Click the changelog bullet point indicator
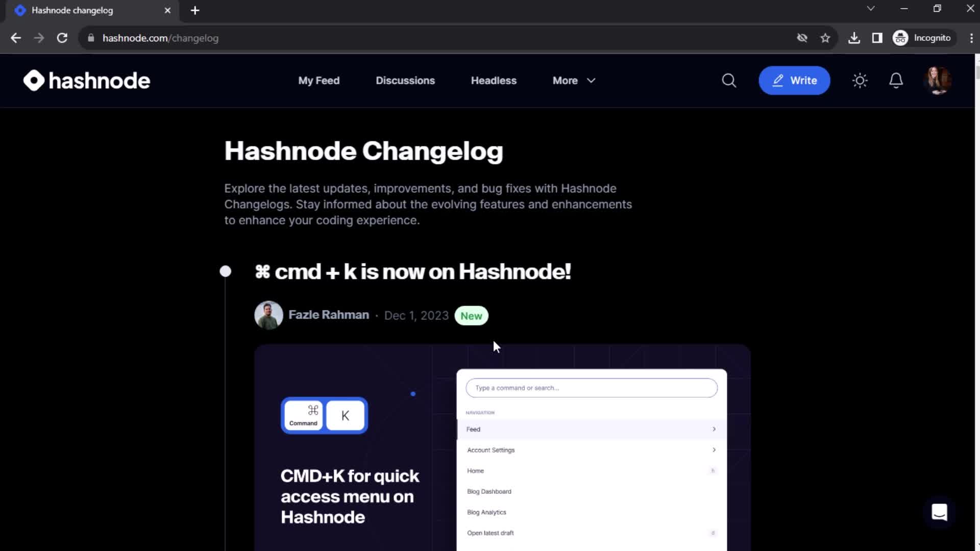Image resolution: width=980 pixels, height=551 pixels. 226,271
